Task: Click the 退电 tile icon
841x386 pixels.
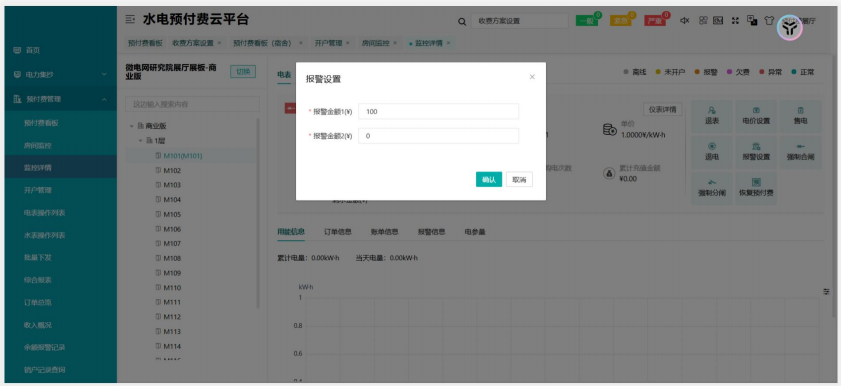Action: tap(712, 146)
